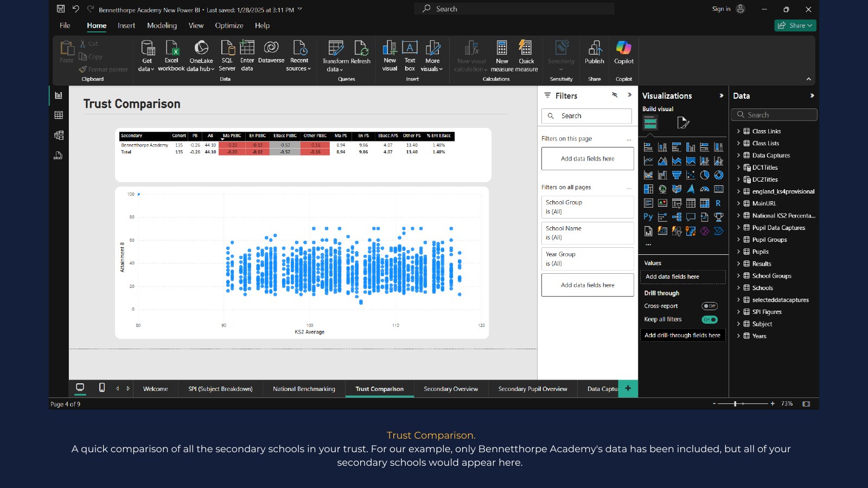Turn off Keep all filters toggle

(x=710, y=320)
